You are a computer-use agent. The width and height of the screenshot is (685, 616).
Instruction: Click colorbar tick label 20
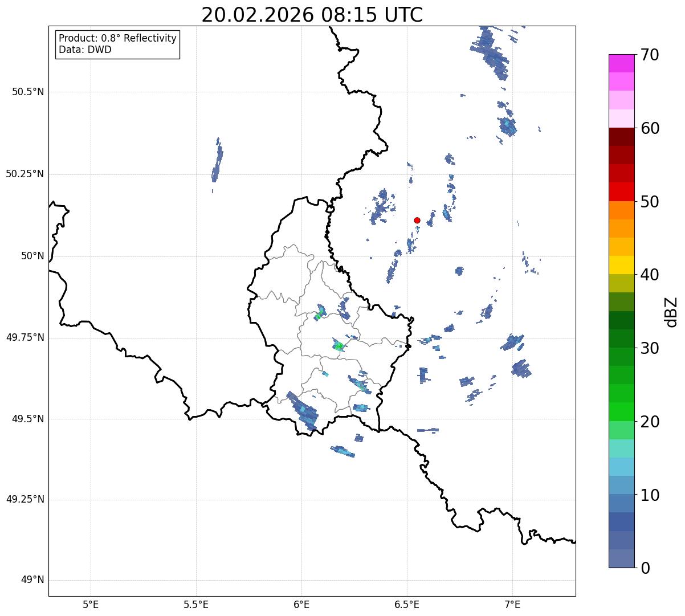pyautogui.click(x=650, y=422)
